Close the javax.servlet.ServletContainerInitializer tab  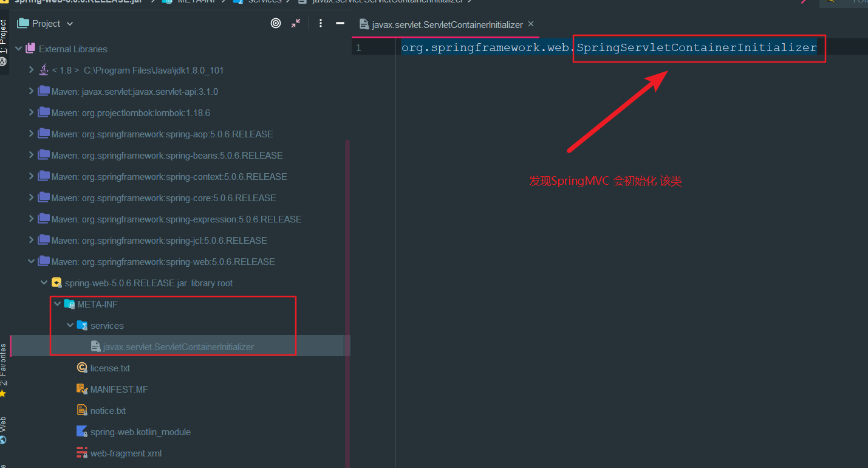531,24
